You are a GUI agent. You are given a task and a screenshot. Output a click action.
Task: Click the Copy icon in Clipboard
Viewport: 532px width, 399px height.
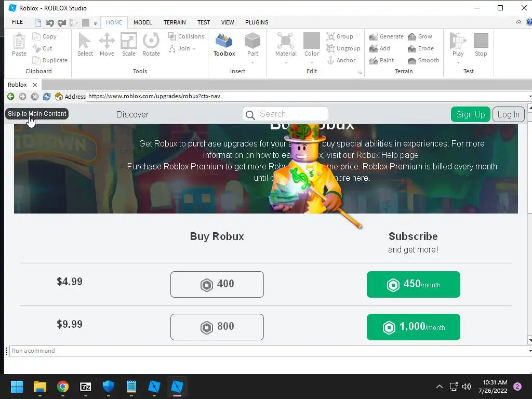[36, 36]
